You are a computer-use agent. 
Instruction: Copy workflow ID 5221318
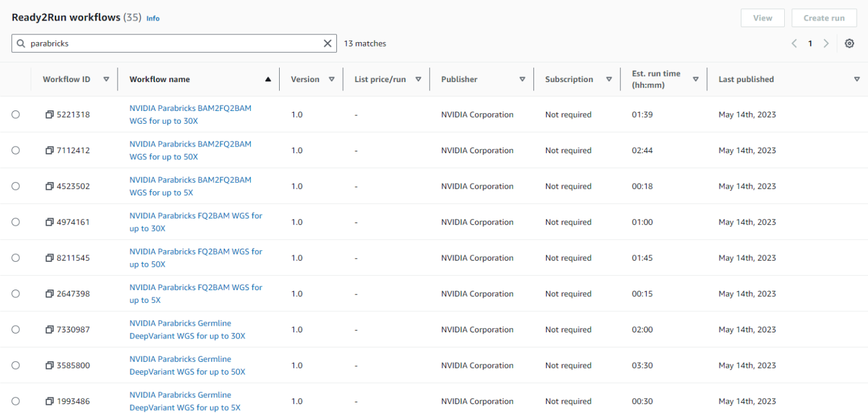coord(49,115)
